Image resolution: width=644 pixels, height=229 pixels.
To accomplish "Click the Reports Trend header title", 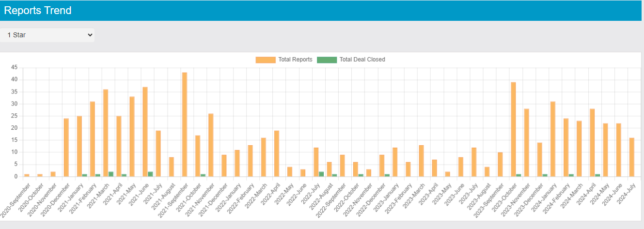I will pos(38,10).
